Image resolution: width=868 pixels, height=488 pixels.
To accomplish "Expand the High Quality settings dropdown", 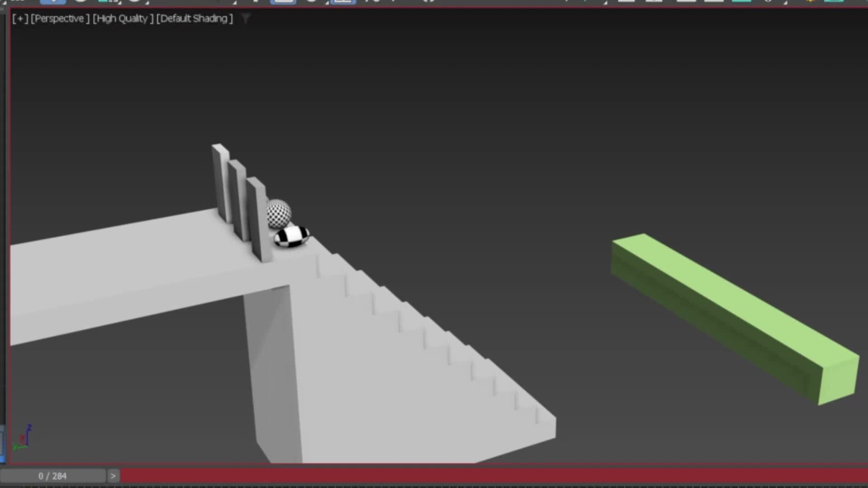I will tap(123, 19).
